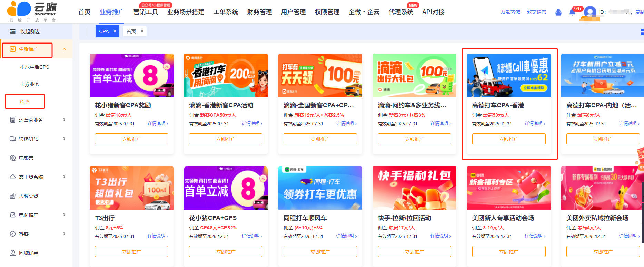
Task: Collapse the 生活推广 menu section
Action: click(64, 49)
